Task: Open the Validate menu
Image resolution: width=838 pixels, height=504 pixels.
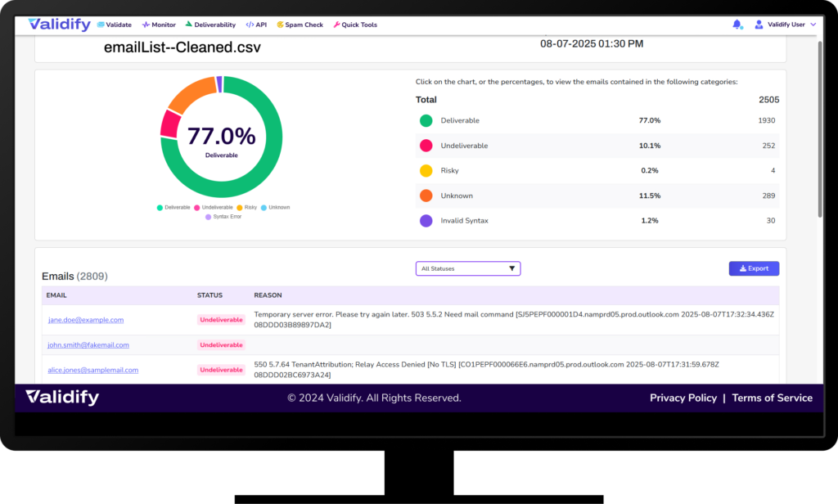Action: click(114, 25)
